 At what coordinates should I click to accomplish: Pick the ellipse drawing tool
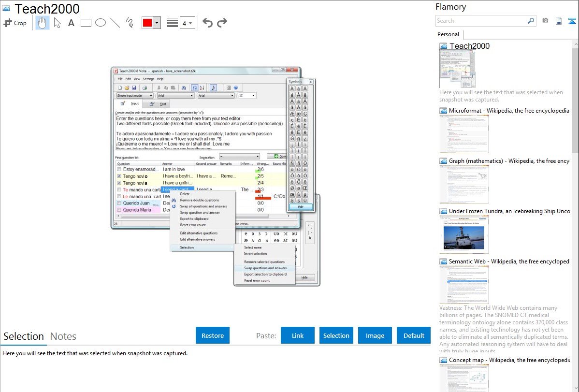[101, 23]
